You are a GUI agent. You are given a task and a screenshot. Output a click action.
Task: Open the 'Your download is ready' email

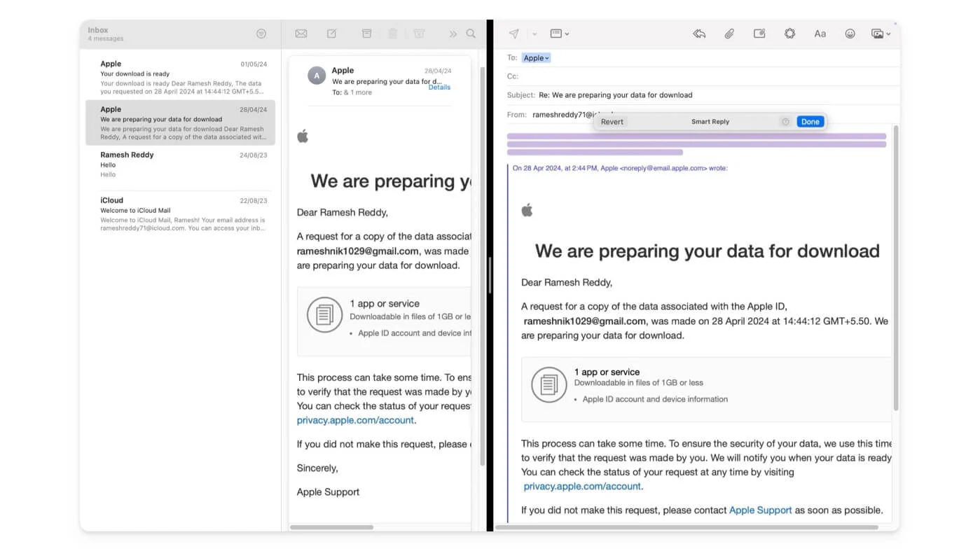coord(181,77)
